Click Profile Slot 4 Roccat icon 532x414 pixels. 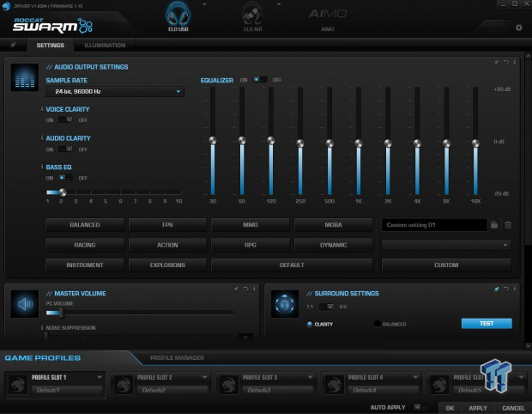pos(334,385)
